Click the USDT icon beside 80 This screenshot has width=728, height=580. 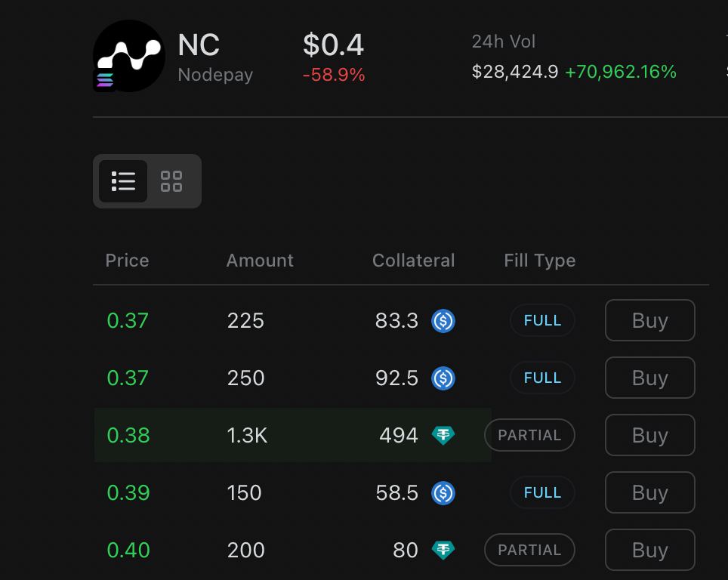tap(443, 550)
